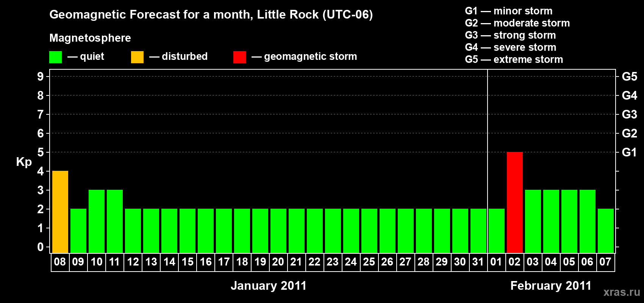
Task: Click the '— quiet' legend label
Action: [x=86, y=56]
